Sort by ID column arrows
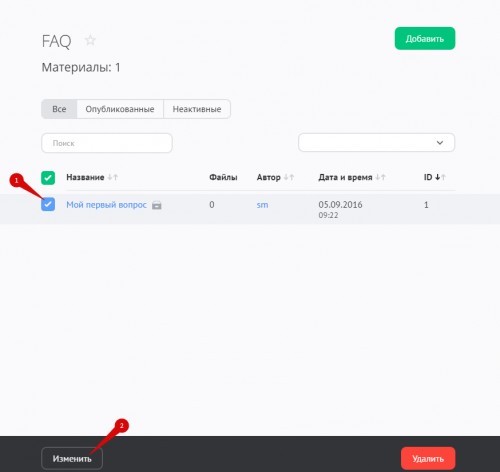500x472 pixels. [440, 177]
